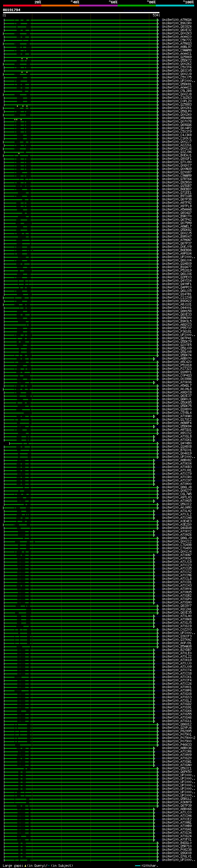
Task: Click the orange ~40% identity legend bar
Action: pos(60,6)
